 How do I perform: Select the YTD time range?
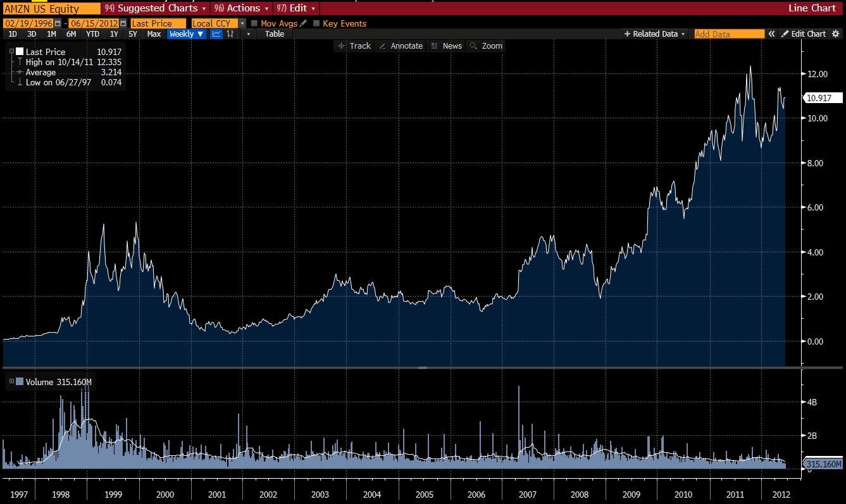(92, 34)
